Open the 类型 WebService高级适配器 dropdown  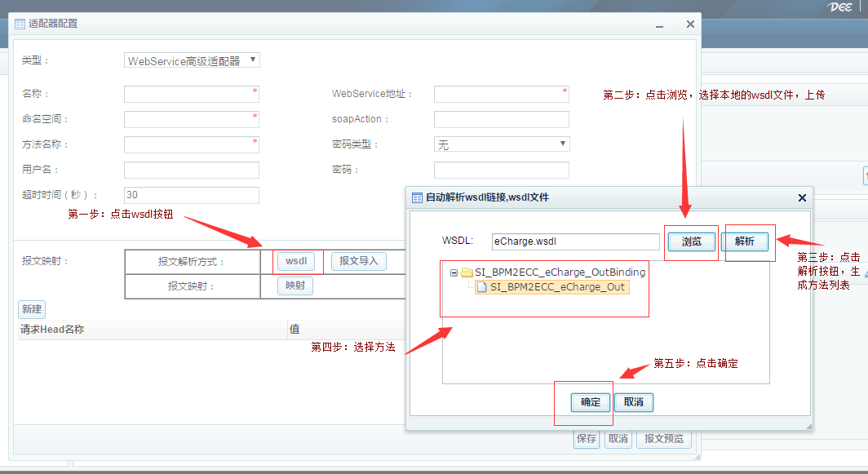(x=192, y=60)
